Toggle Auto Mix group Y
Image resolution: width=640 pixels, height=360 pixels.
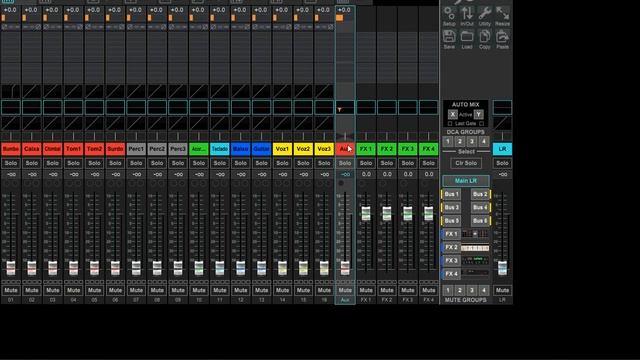tap(478, 115)
